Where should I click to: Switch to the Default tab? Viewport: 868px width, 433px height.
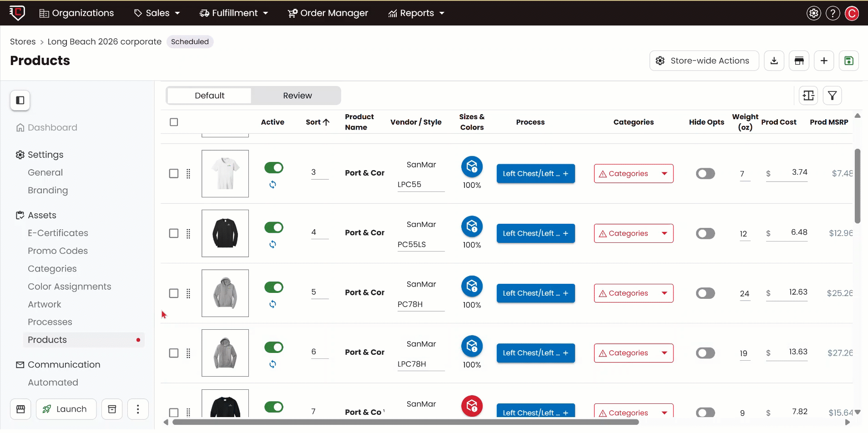pyautogui.click(x=209, y=96)
